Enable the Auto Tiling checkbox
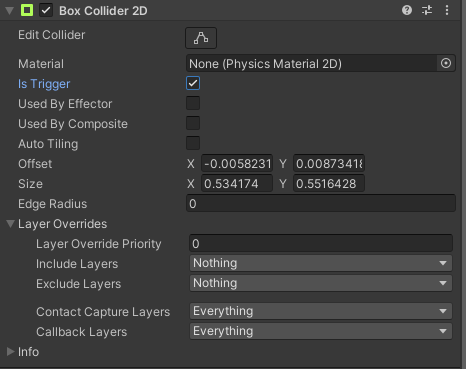Viewport: 466px width, 369px height. click(x=193, y=143)
